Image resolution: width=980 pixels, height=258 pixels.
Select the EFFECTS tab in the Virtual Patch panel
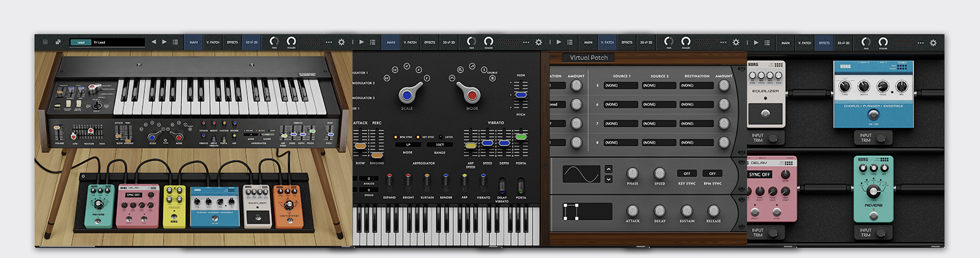coord(627,42)
